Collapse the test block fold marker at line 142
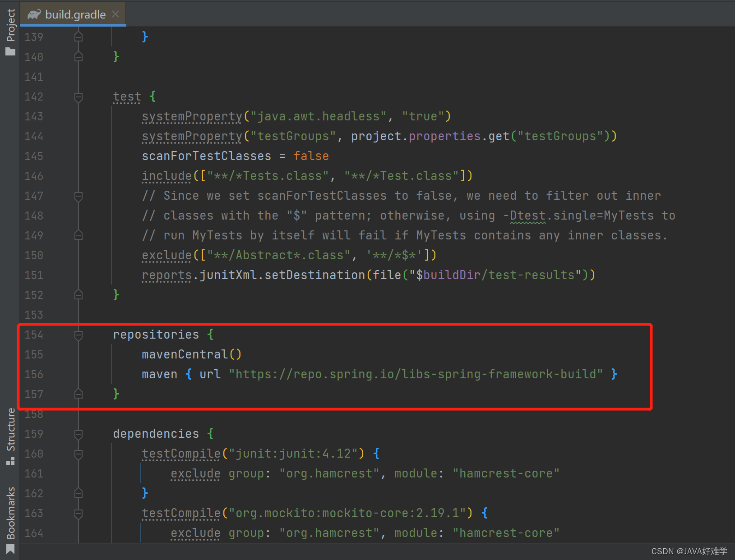735x560 pixels. pos(79,97)
